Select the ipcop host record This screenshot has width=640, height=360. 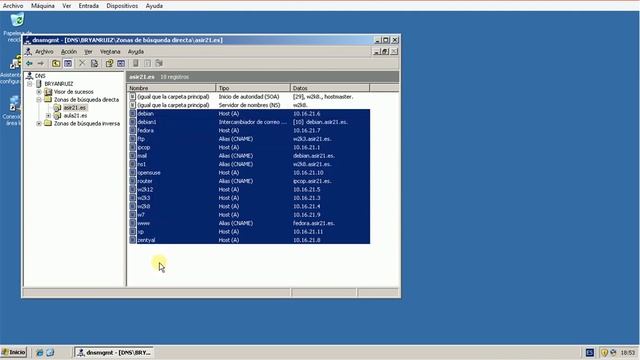click(x=249, y=147)
